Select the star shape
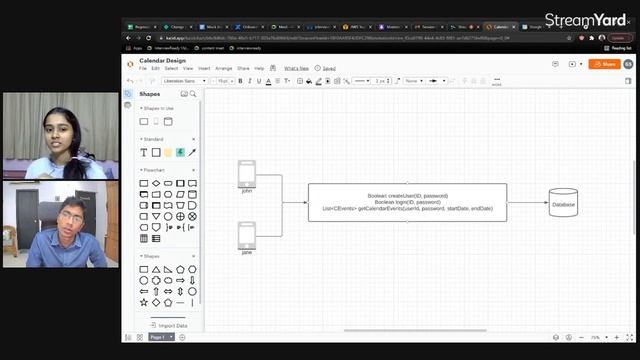Screen dimensions: 640x360 144,302
